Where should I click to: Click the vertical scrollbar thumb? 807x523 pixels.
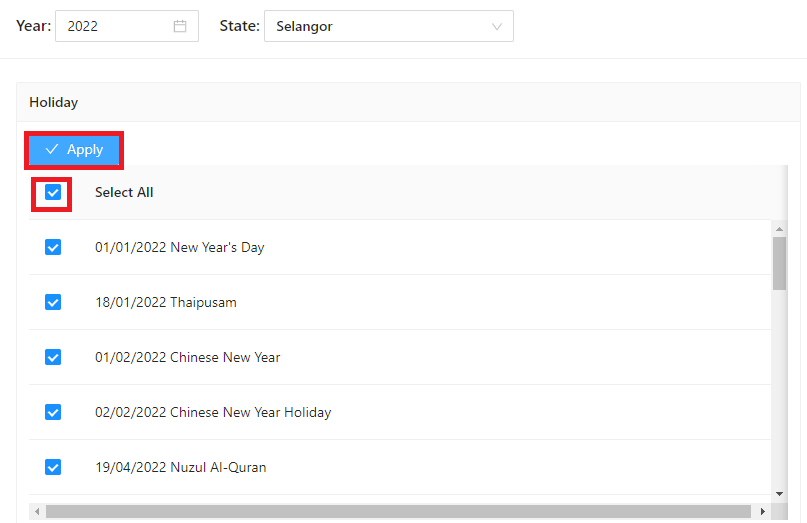779,262
